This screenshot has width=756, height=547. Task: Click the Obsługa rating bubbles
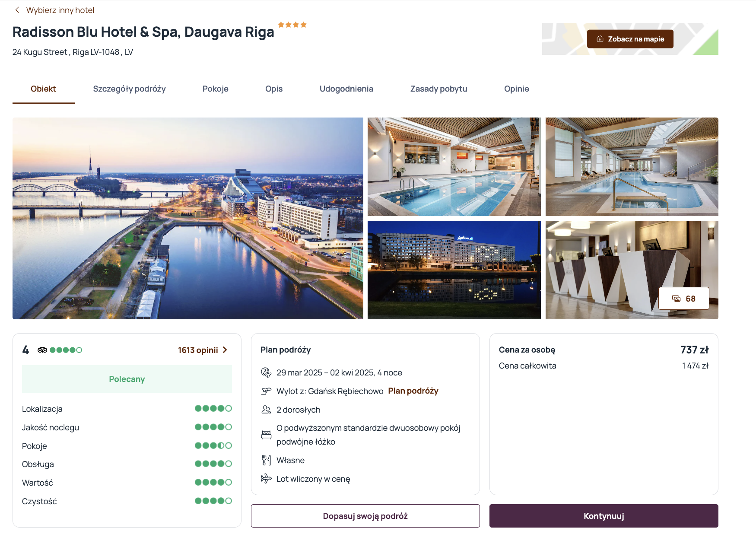(x=213, y=464)
